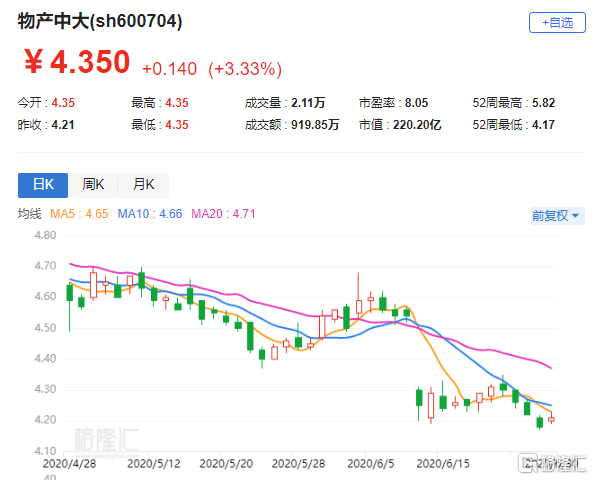Click price change +0.140
Image resolution: width=593 pixels, height=480 pixels.
click(169, 69)
